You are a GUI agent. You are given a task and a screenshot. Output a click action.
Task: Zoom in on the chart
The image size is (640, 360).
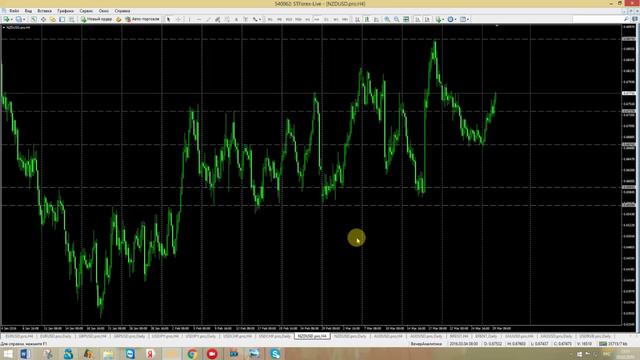pyautogui.click(x=387, y=19)
